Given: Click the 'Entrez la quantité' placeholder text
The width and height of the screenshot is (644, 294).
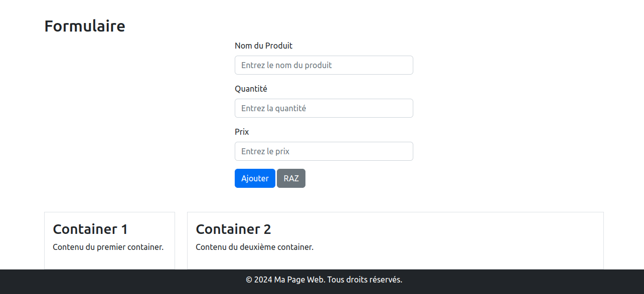Looking at the screenshot, I should click(x=273, y=108).
